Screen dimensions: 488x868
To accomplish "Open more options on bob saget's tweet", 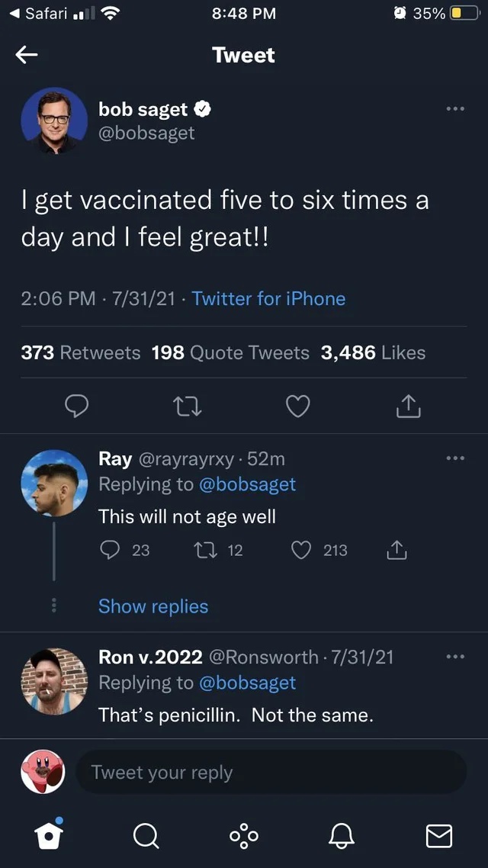I will coord(455,108).
